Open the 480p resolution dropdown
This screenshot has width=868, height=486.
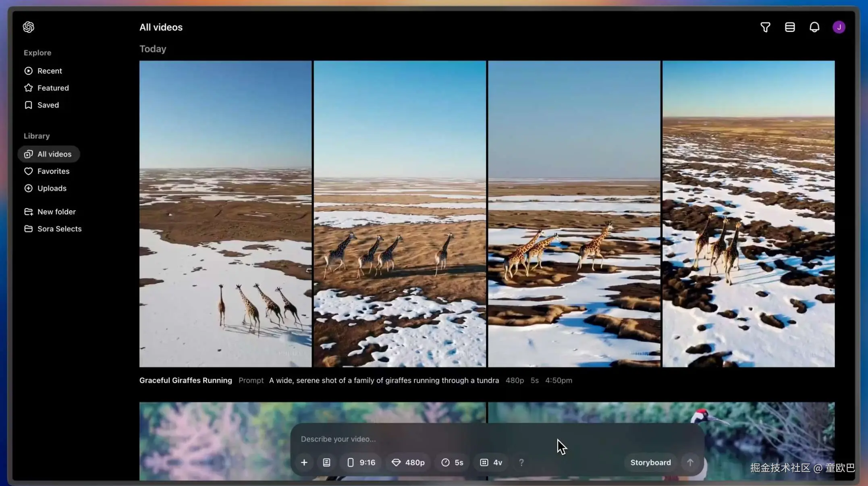pos(408,462)
